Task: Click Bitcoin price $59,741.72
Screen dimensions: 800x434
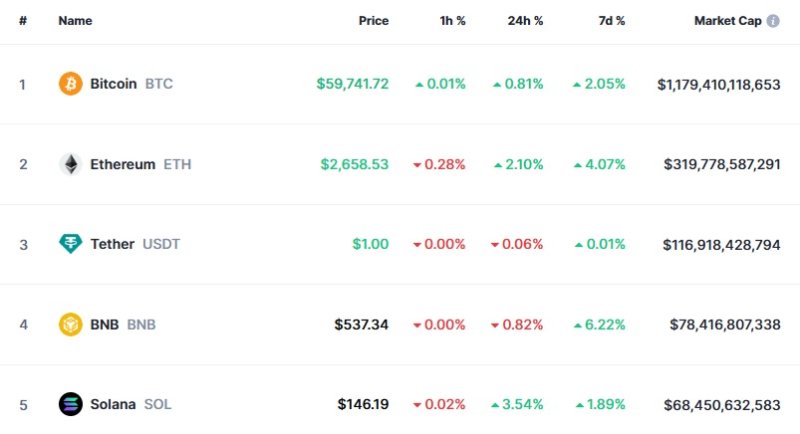Action: [x=353, y=84]
